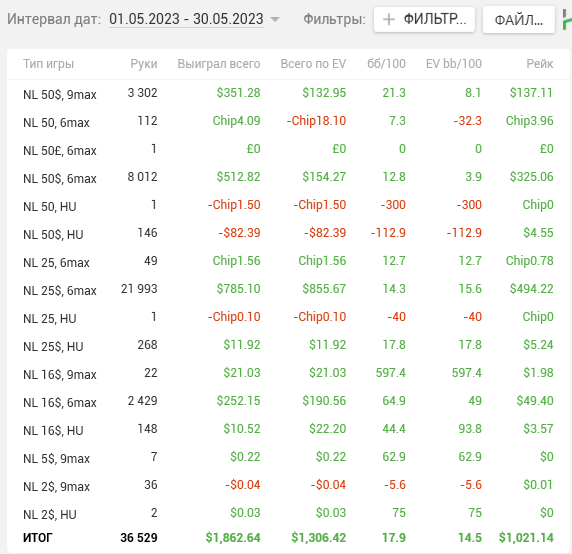Viewport: 572px width, 554px height.
Task: Select the NL 16$, HU row
Action: pyautogui.click(x=288, y=430)
